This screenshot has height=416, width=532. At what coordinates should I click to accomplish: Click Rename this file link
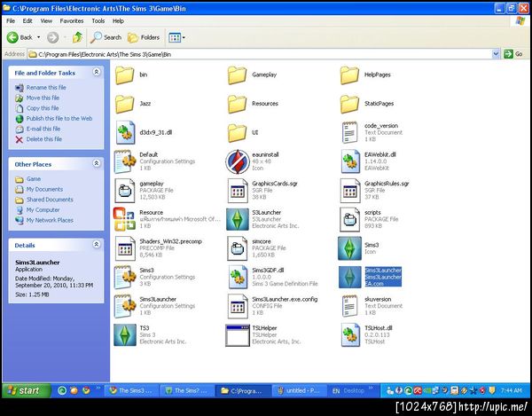46,88
